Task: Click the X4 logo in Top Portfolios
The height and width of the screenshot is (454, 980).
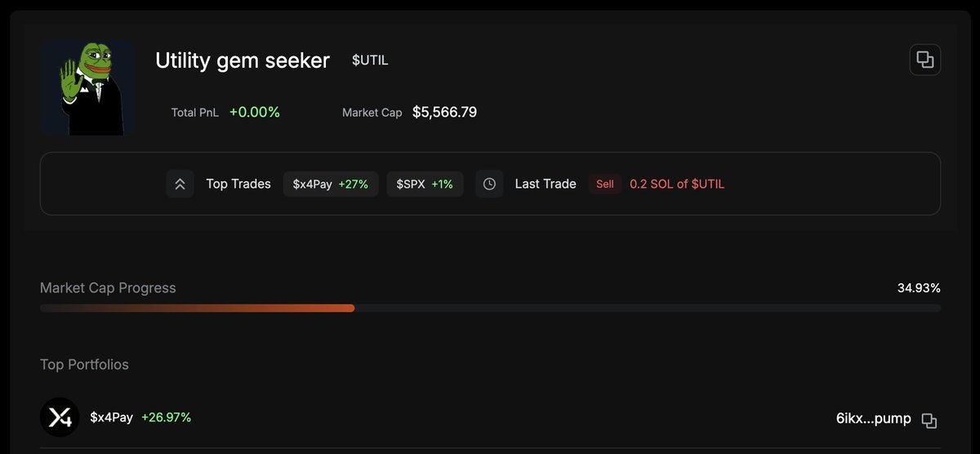Action: click(x=60, y=417)
